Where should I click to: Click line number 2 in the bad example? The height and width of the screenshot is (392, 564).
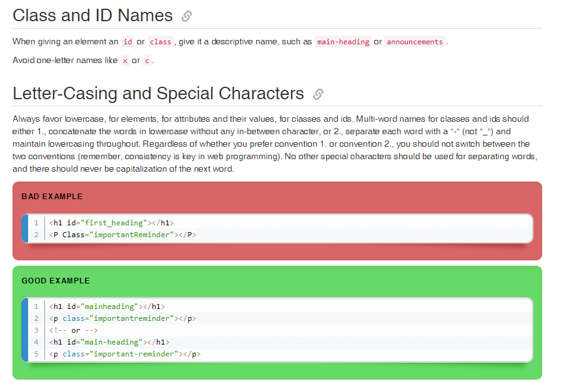(x=36, y=235)
